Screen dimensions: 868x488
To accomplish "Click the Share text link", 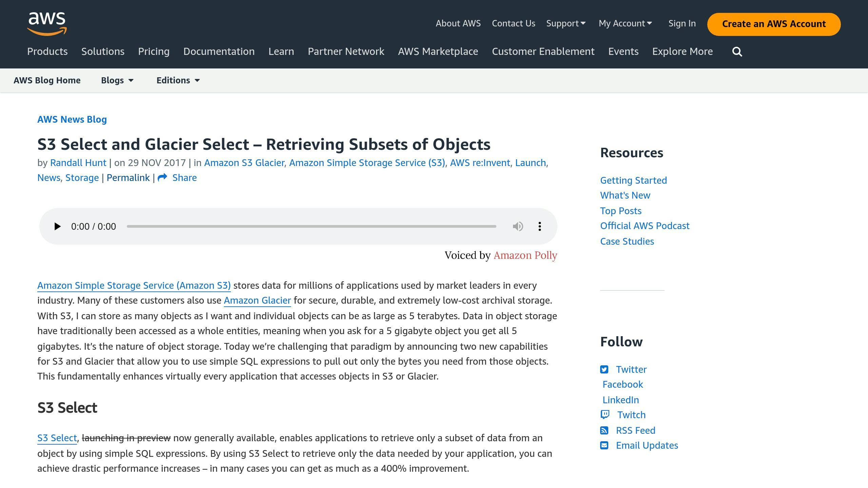I will [184, 178].
